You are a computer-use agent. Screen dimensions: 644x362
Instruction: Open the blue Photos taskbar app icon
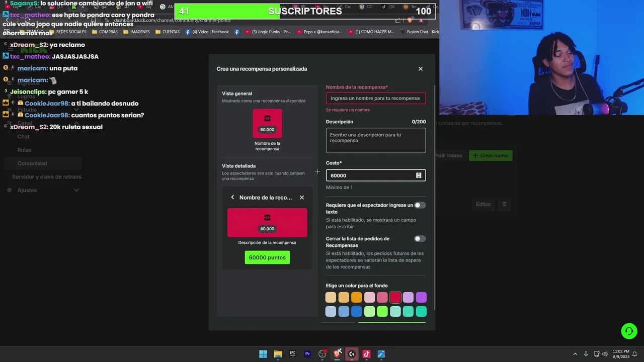[x=381, y=354]
